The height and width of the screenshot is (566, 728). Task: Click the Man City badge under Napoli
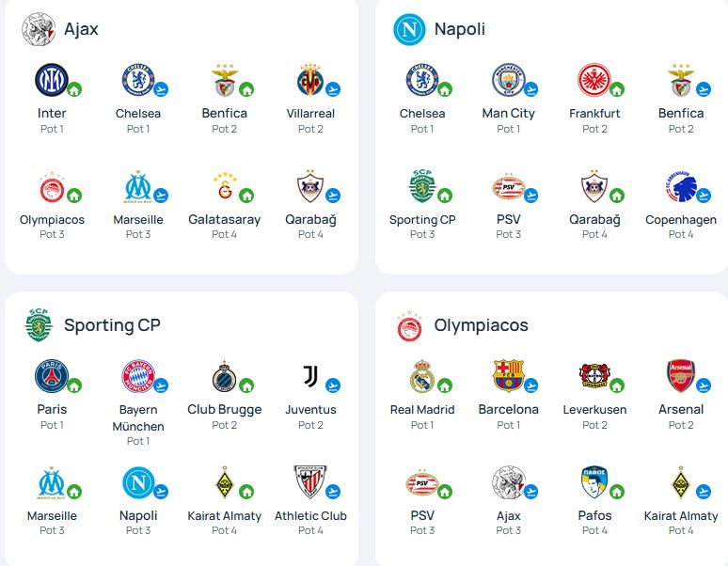(508, 80)
